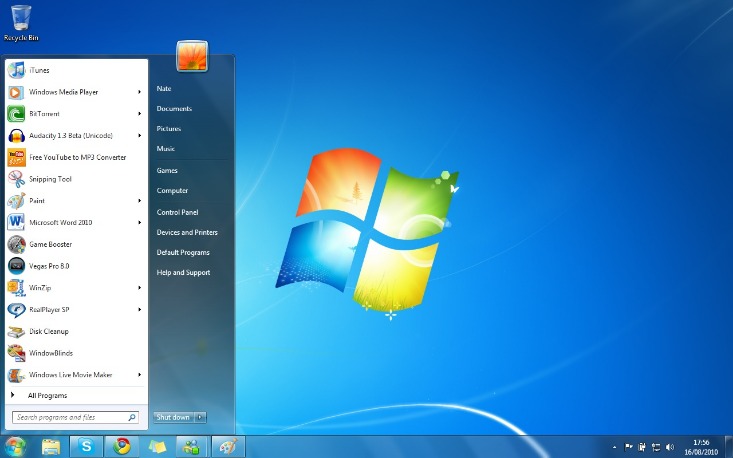Open Control Panel from the Start menu

click(x=178, y=212)
